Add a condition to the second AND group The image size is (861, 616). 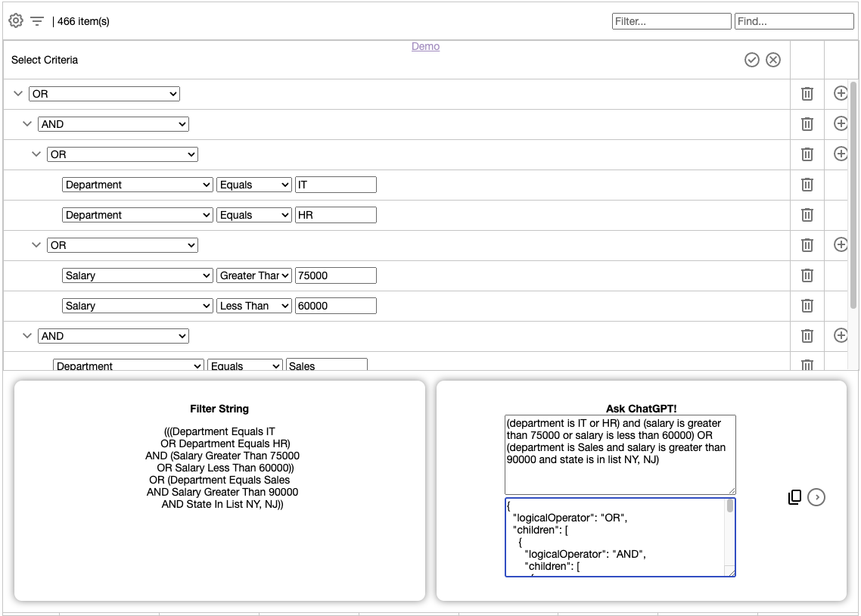coord(841,335)
